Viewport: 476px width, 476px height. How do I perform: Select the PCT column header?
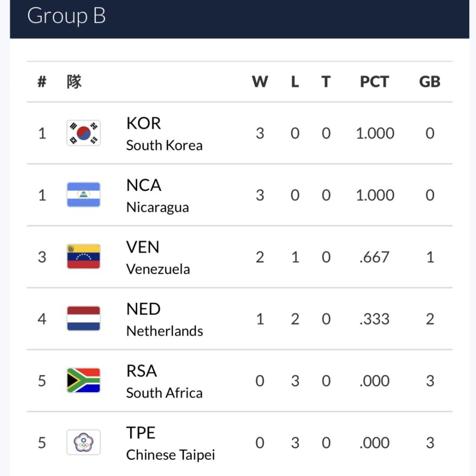(375, 82)
